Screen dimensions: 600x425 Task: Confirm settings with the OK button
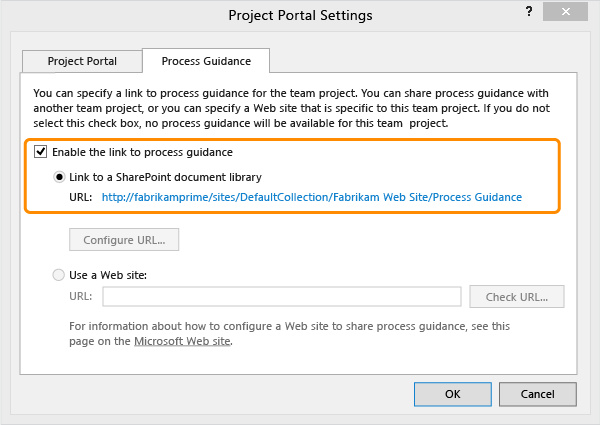click(x=453, y=394)
